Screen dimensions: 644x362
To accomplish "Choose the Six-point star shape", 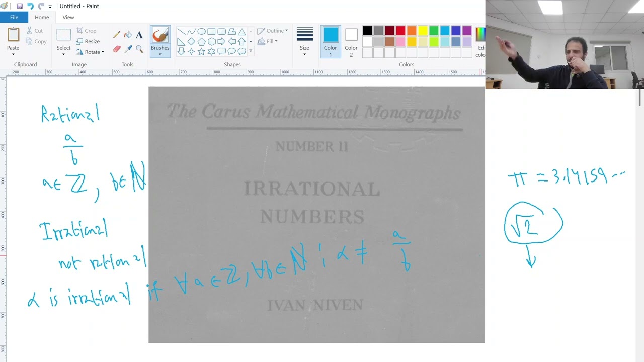I will tap(211, 51).
